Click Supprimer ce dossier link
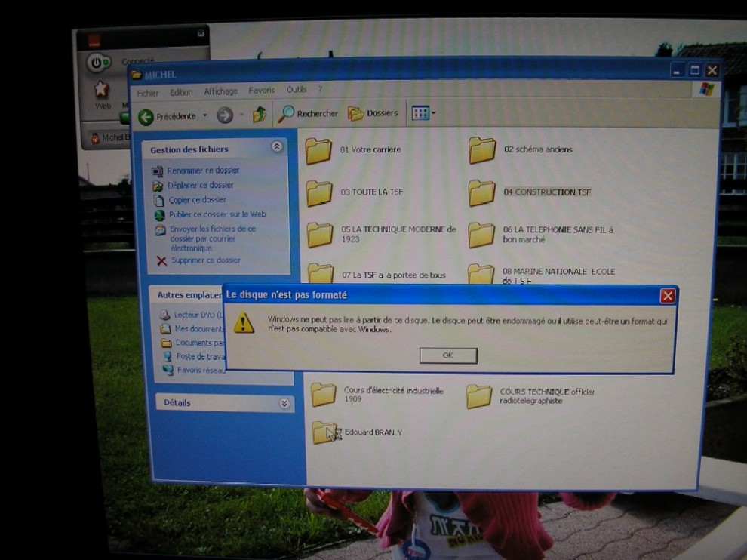Image resolution: width=747 pixels, height=560 pixels. 205,260
